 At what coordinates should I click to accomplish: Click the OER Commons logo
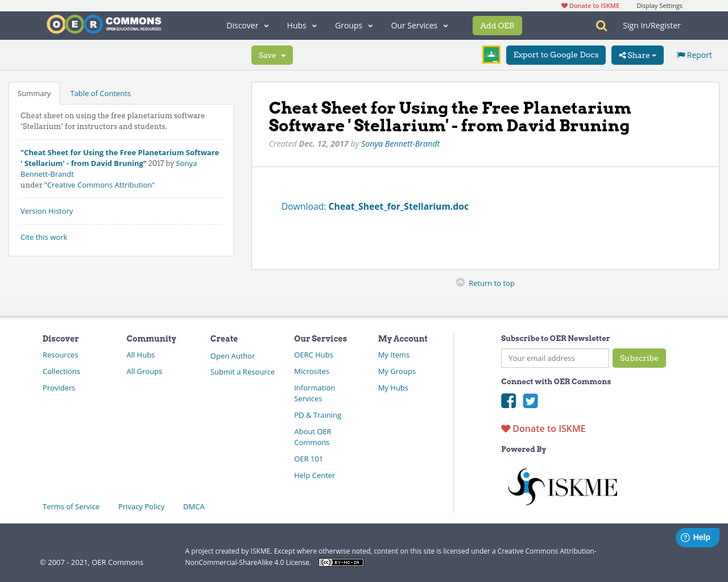[x=104, y=24]
